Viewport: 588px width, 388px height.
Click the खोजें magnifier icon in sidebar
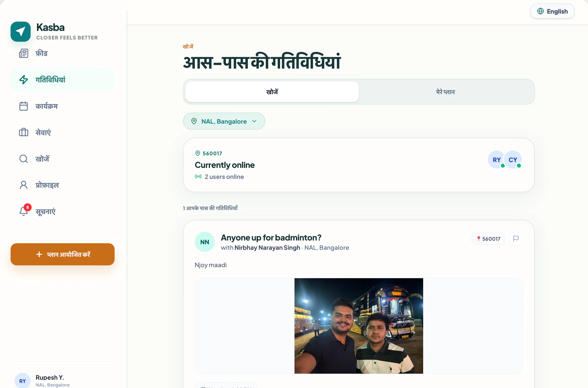(24, 159)
